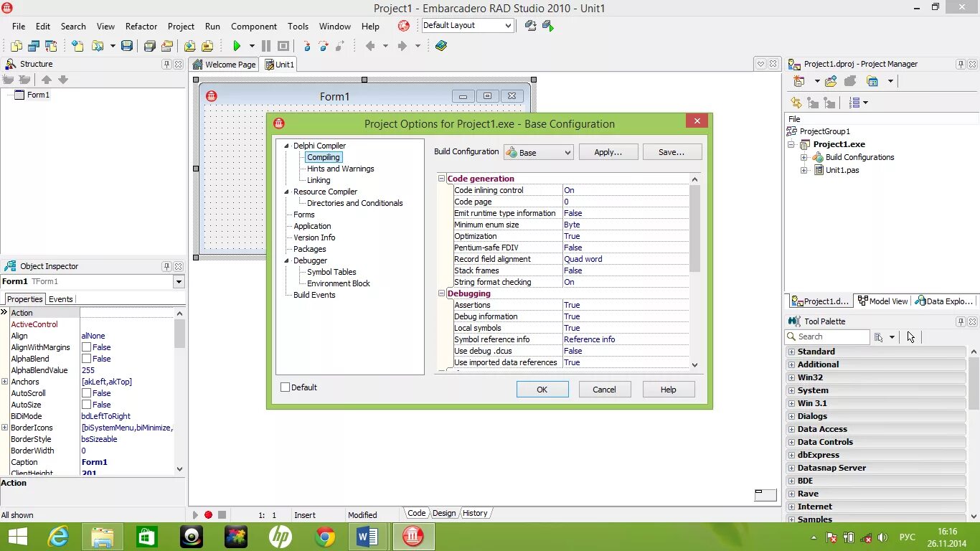Screen dimensions: 980x551
Task: Click the Program Reset stop button in toolbar
Action: [x=283, y=46]
